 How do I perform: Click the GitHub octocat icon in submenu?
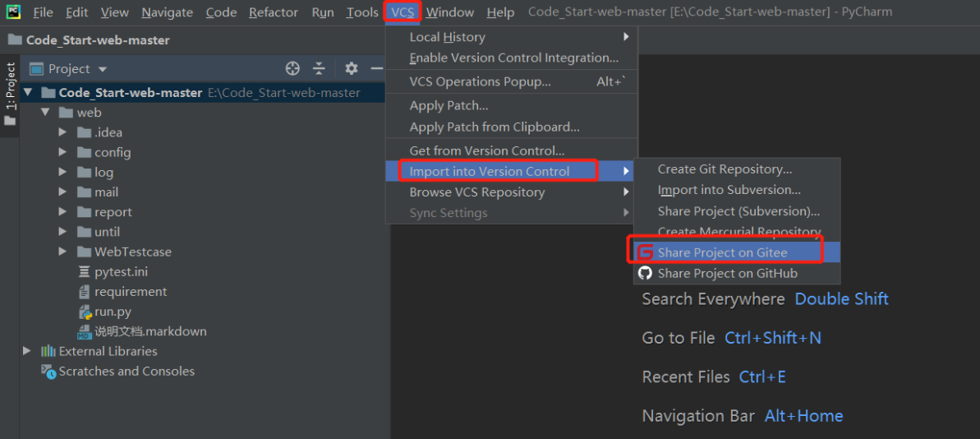point(645,273)
